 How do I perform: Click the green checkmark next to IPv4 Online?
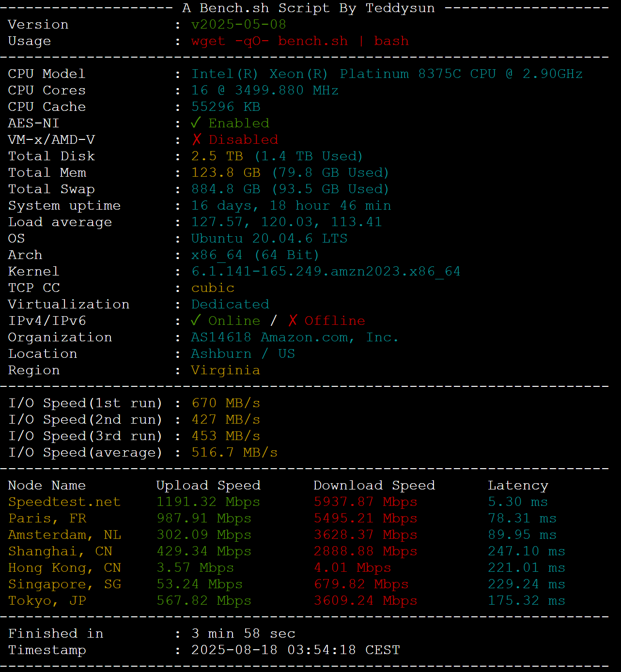[x=196, y=321]
